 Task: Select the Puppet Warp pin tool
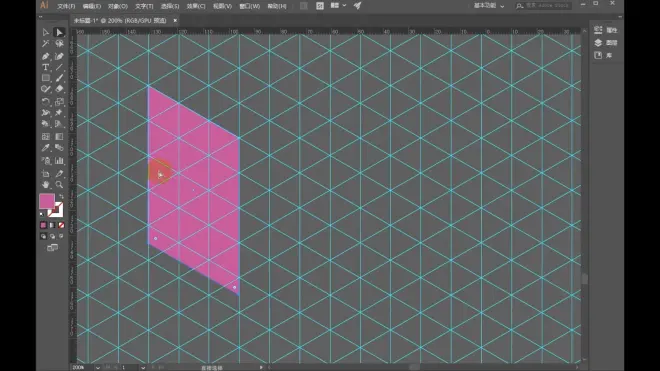[x=59, y=112]
